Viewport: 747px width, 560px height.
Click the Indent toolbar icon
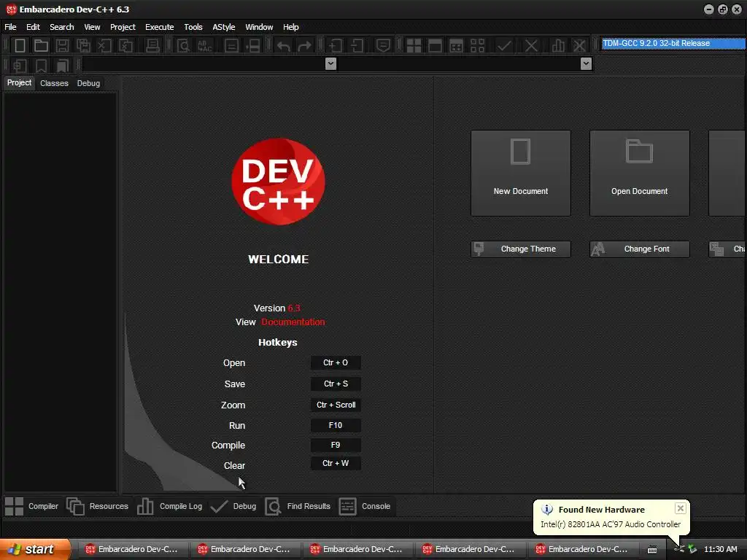pos(336,46)
